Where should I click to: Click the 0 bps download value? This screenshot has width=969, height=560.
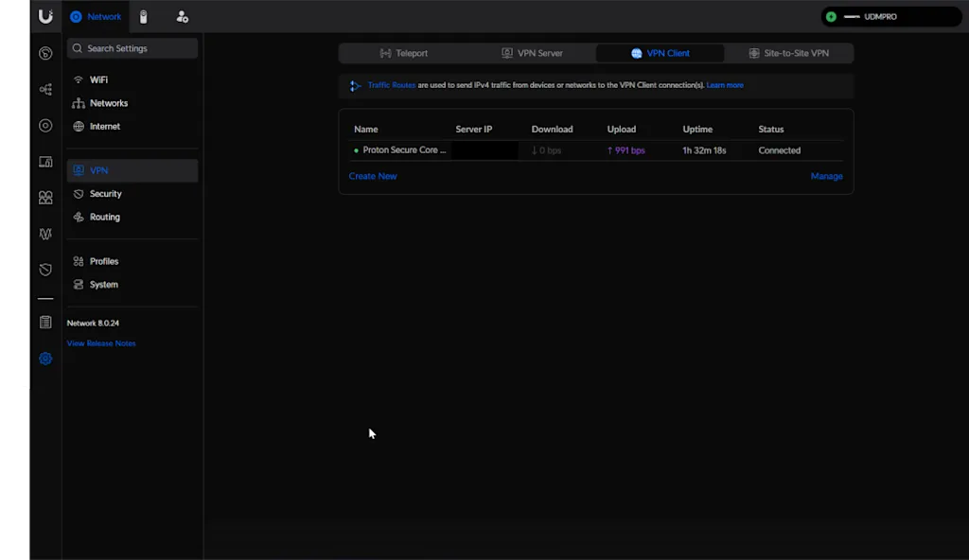546,150
